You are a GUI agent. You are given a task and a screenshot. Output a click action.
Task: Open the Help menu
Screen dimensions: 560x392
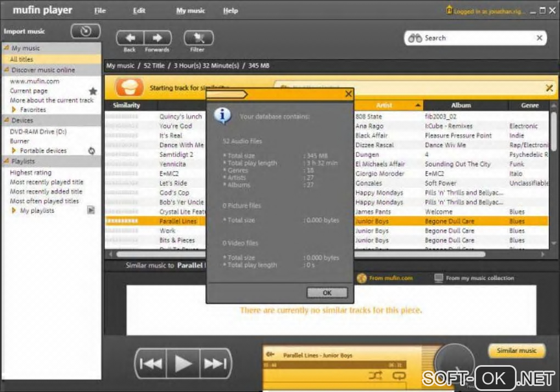[x=231, y=11]
